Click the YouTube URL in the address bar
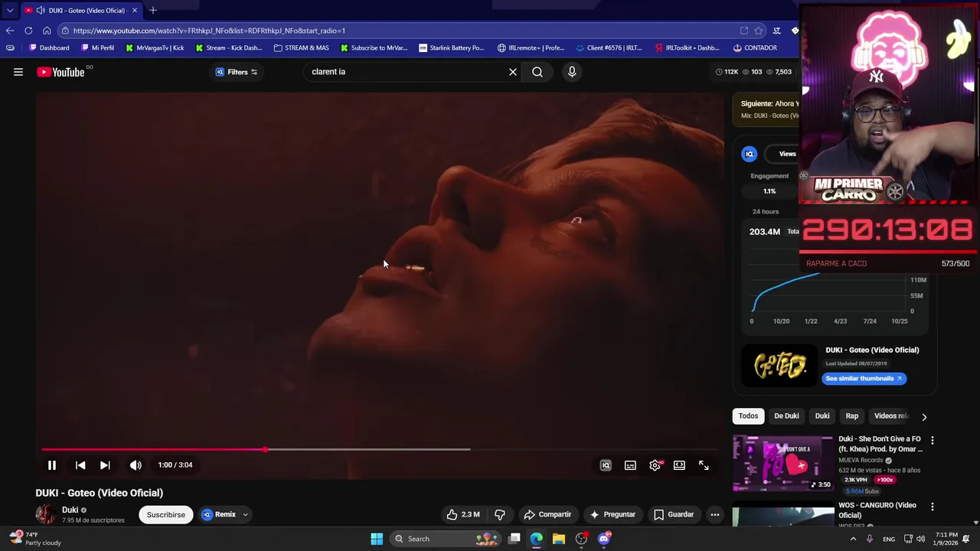Image resolution: width=980 pixels, height=551 pixels. (209, 31)
